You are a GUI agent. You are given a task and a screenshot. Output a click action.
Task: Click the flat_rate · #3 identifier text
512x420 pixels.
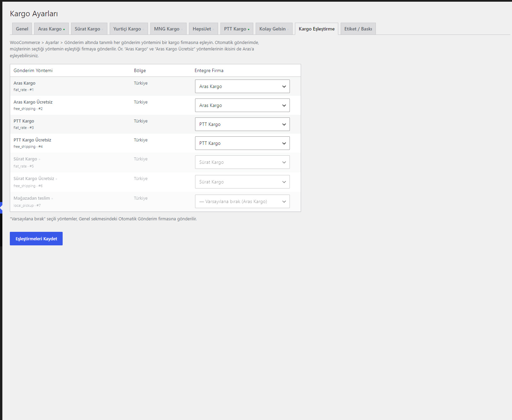point(24,128)
